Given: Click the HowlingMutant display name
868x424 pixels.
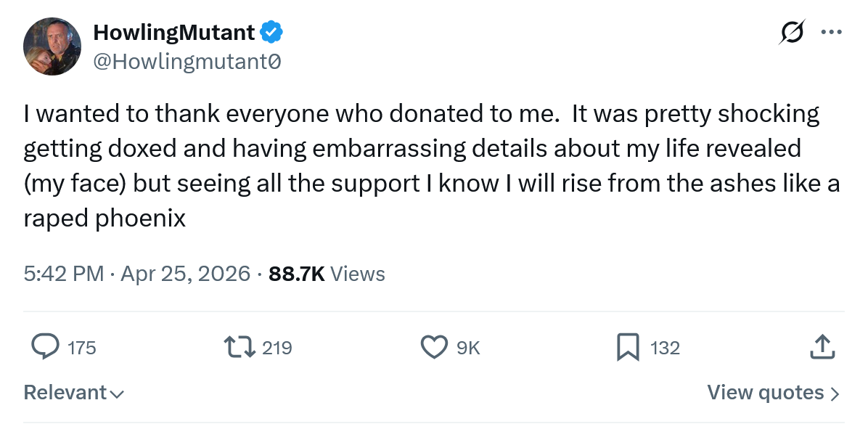Looking at the screenshot, I should point(174,33).
